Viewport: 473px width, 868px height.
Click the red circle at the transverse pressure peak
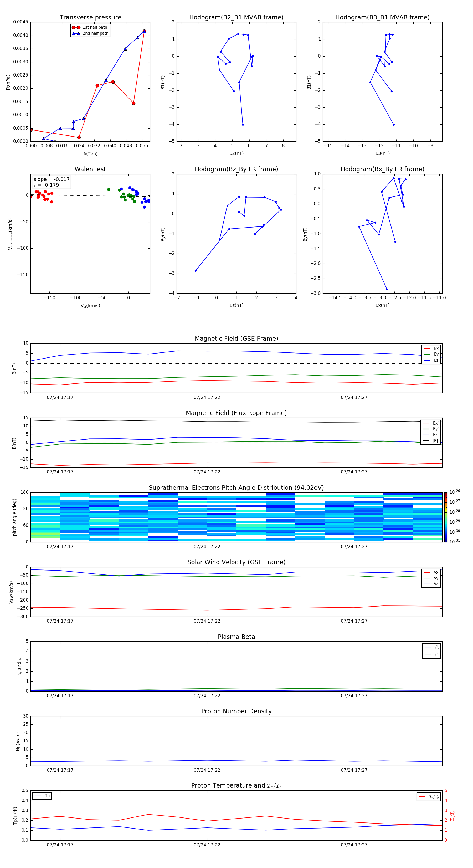coord(144,31)
